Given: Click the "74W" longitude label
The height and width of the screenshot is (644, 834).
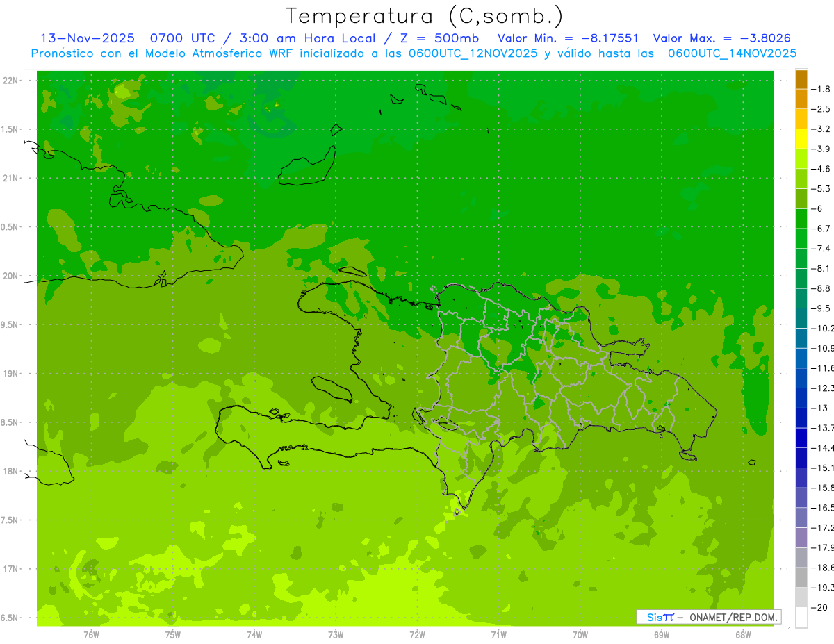Looking at the screenshot, I should (254, 635).
